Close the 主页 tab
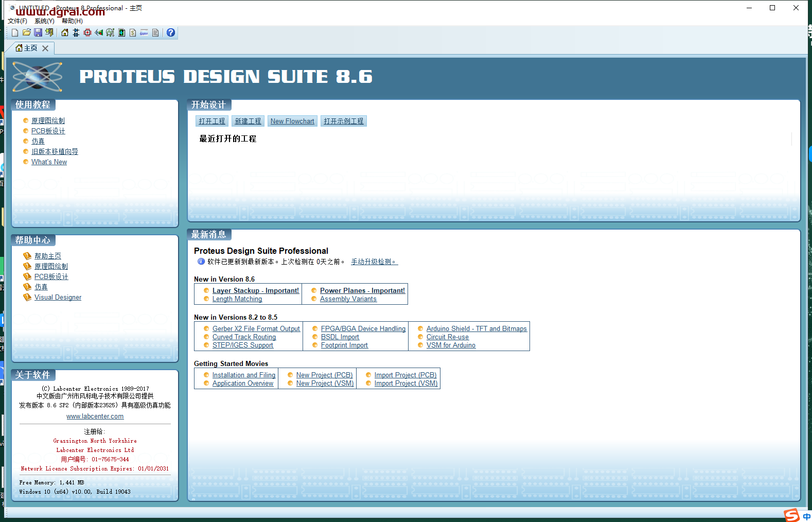Viewport: 812px width, 522px height. pos(45,48)
